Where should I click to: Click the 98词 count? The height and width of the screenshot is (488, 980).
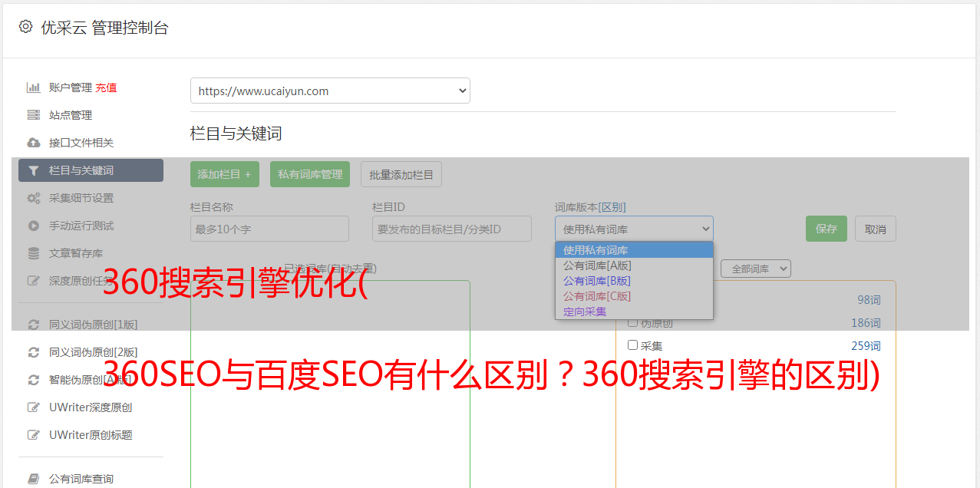pyautogui.click(x=869, y=300)
